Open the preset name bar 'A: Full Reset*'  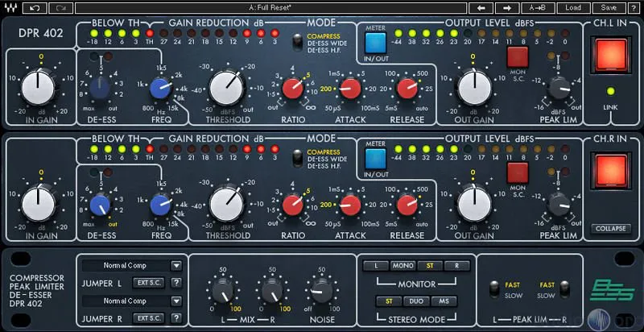pos(270,8)
